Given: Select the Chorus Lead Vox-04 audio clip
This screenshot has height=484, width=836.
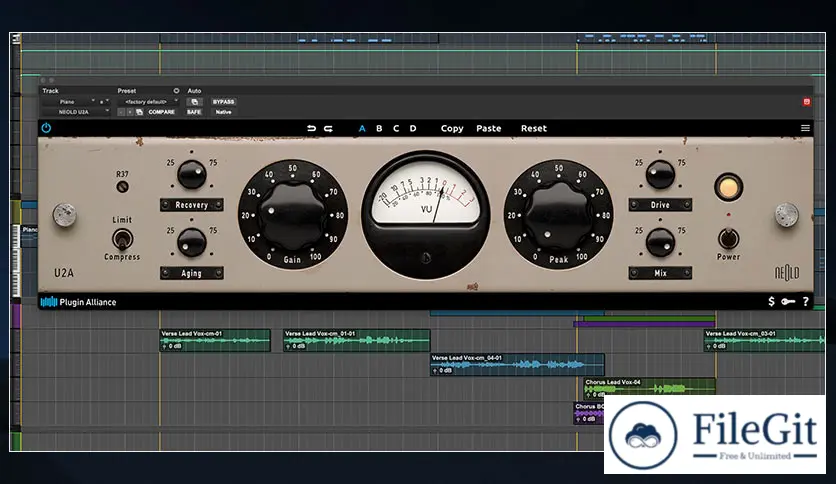Looking at the screenshot, I should point(649,387).
